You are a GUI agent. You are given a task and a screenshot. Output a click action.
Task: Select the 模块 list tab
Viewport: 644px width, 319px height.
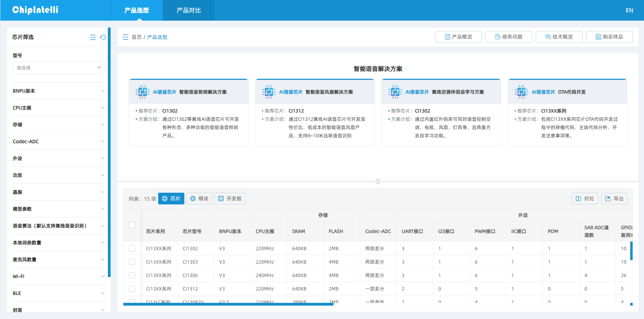point(199,199)
